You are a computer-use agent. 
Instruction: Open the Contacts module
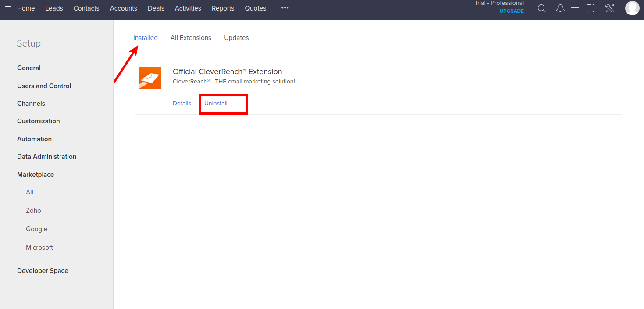86,8
